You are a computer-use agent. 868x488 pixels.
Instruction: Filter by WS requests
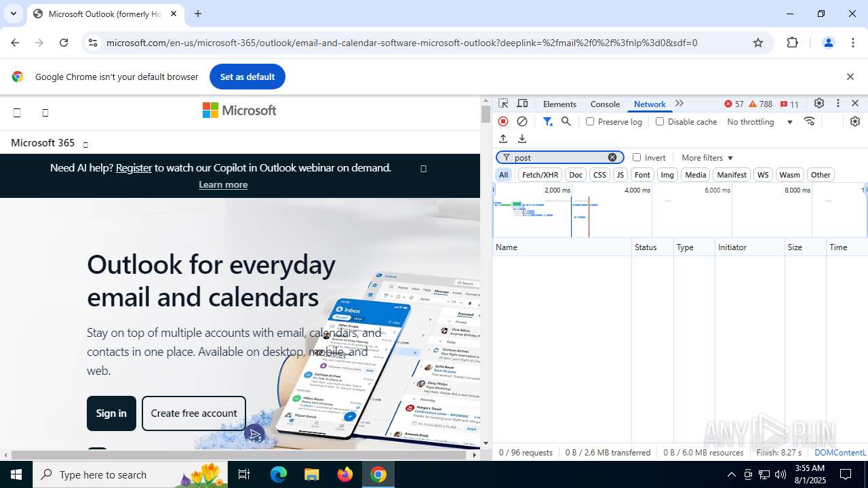pos(763,175)
